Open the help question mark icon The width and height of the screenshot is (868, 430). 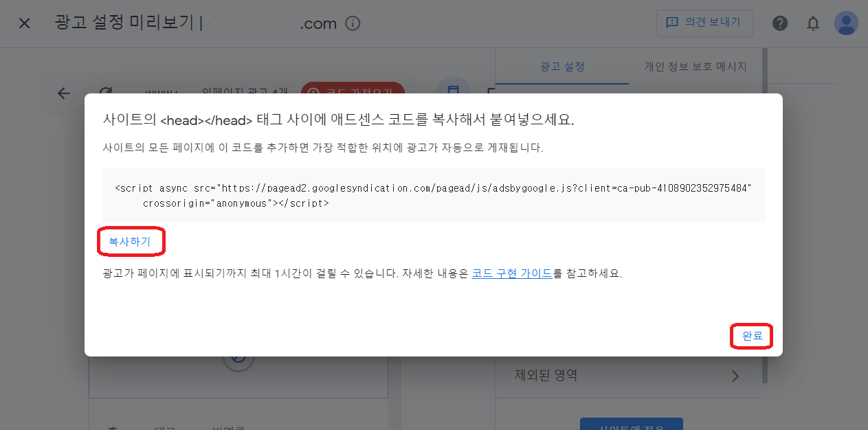tap(780, 23)
